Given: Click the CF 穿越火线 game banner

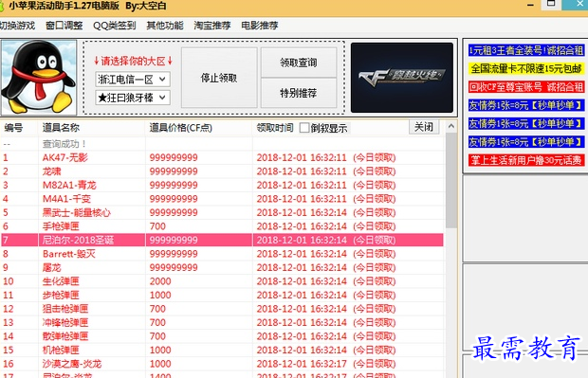Looking at the screenshot, I should (402, 78).
